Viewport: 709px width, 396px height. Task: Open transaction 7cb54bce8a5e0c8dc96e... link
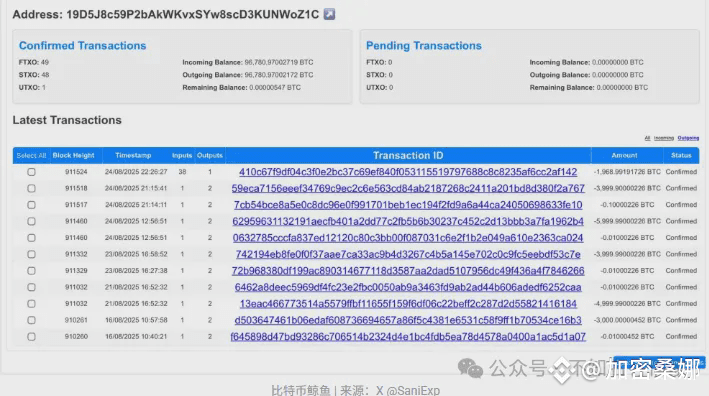[408, 205]
